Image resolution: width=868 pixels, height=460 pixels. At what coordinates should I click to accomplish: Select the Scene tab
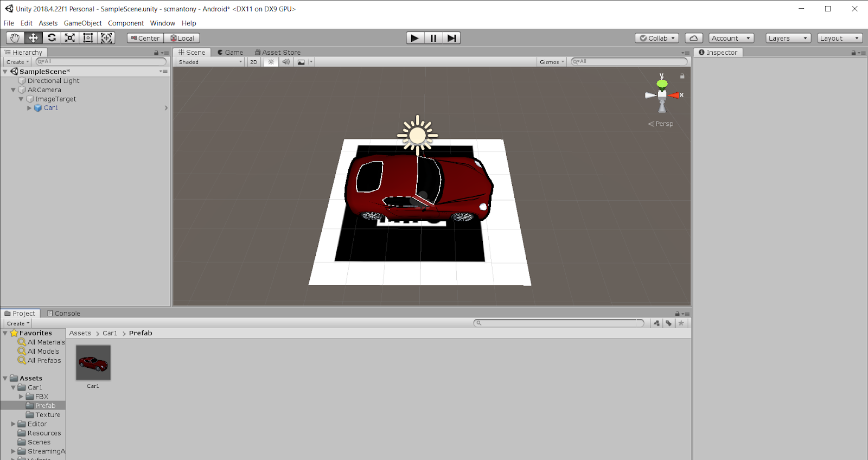click(x=192, y=53)
